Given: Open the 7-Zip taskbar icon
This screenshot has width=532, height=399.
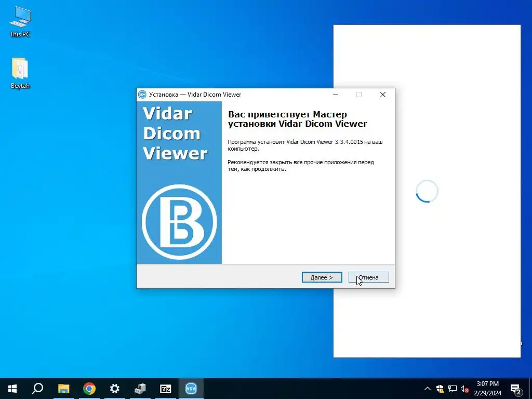Looking at the screenshot, I should click(x=166, y=389).
